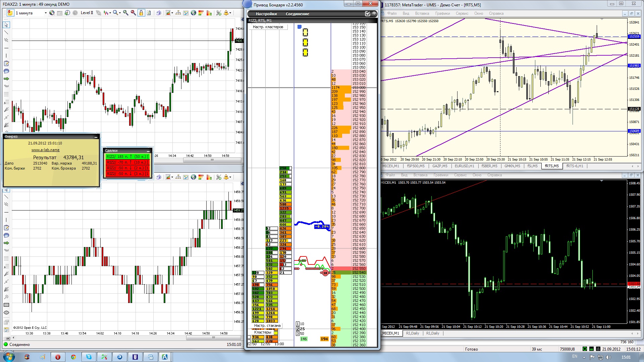The image size is (644, 362).
Task: Select volume preset 3 (50 lots)
Action: point(298,334)
